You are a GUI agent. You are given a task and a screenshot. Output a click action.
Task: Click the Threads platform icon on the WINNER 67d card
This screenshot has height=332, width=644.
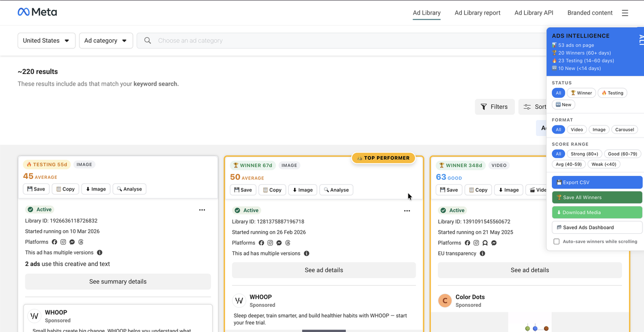pos(288,243)
